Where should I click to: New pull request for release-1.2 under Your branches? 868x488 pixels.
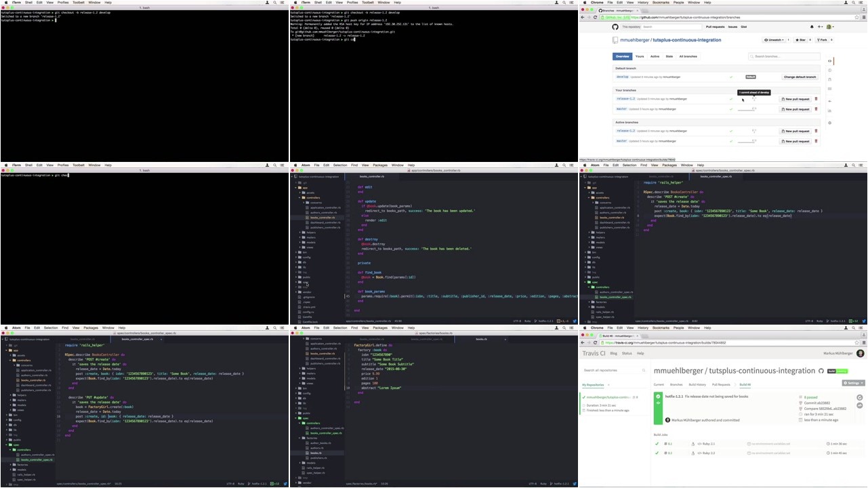click(x=795, y=99)
